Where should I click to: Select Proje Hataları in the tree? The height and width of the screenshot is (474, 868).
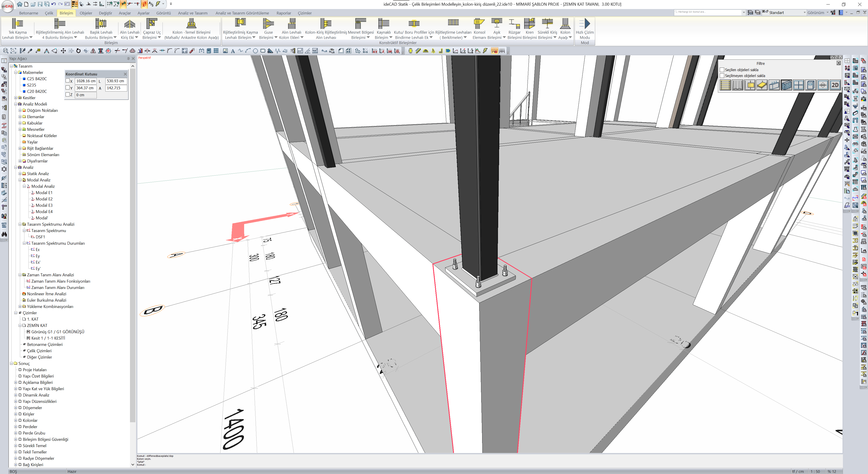[x=34, y=370]
